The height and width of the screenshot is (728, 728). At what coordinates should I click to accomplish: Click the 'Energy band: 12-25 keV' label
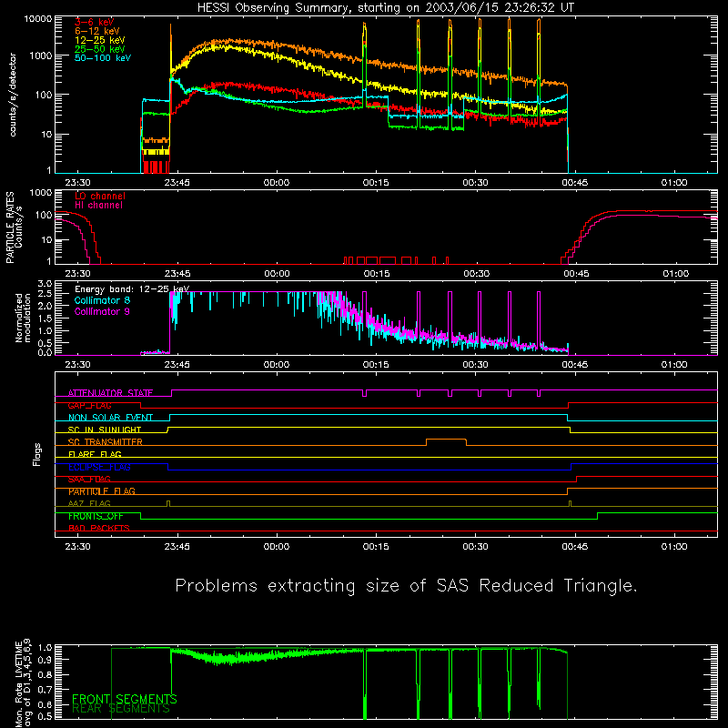(x=132, y=289)
